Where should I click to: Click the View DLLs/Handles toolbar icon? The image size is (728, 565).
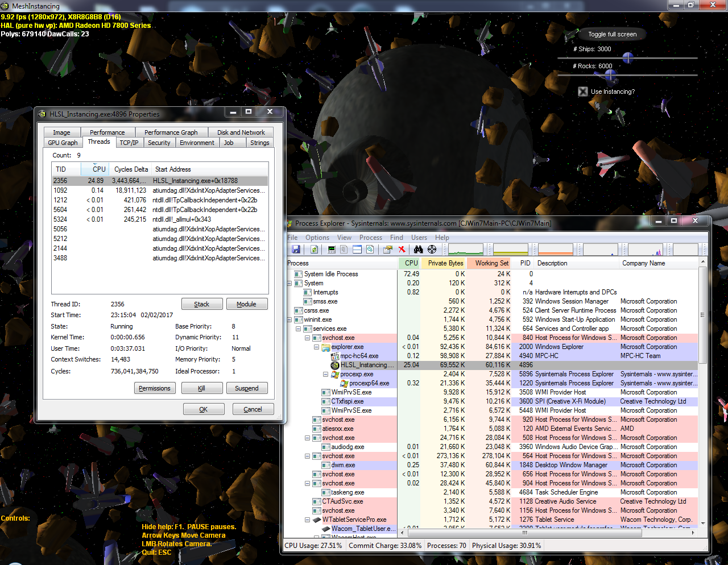coord(370,250)
